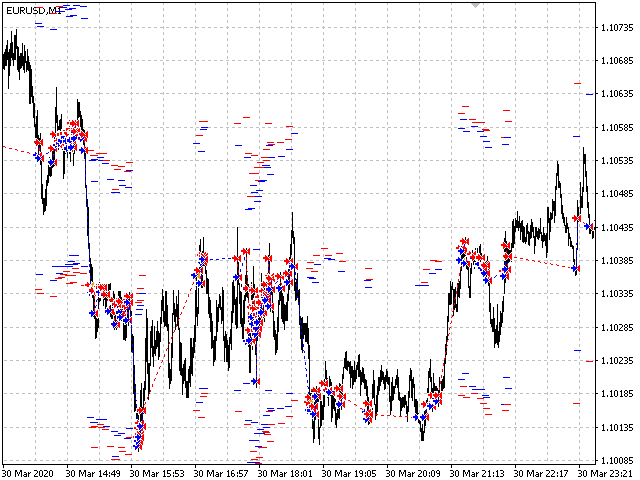Select the 1.10135 price axis label
This screenshot has width=640, height=480.
pos(617,428)
